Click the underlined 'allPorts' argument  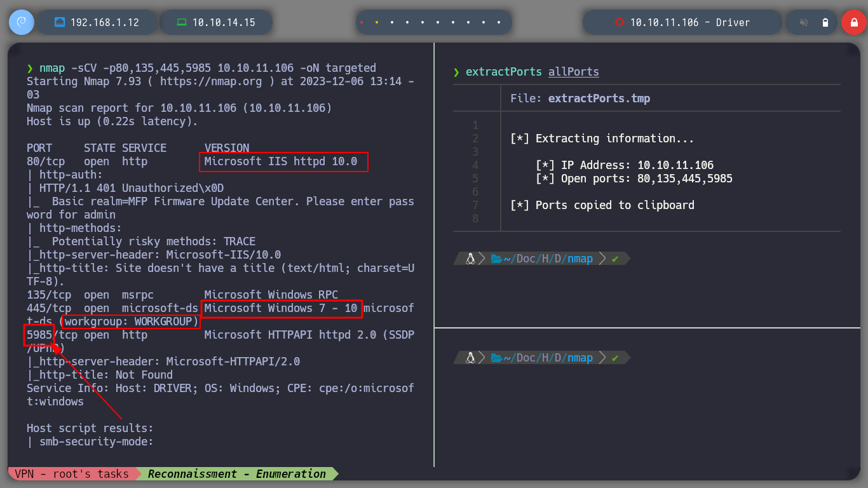pos(574,72)
